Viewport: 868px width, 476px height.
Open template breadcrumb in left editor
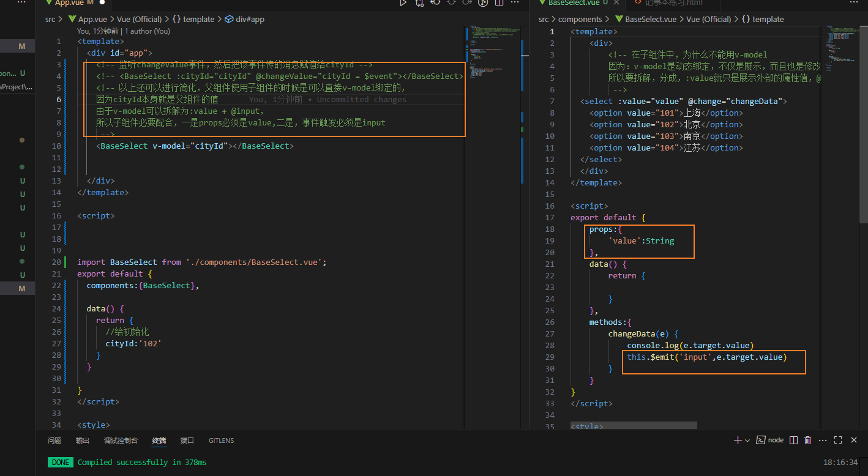click(x=194, y=19)
